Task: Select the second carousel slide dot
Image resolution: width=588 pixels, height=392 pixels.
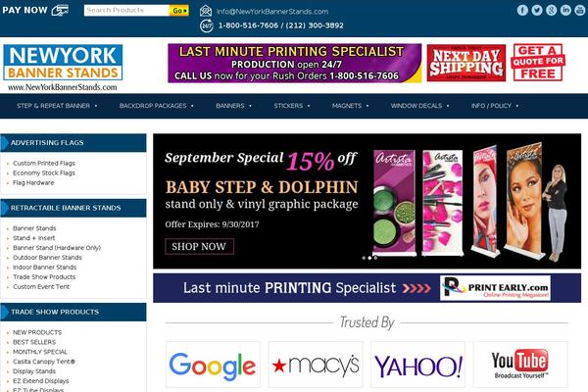Action: click(369, 258)
